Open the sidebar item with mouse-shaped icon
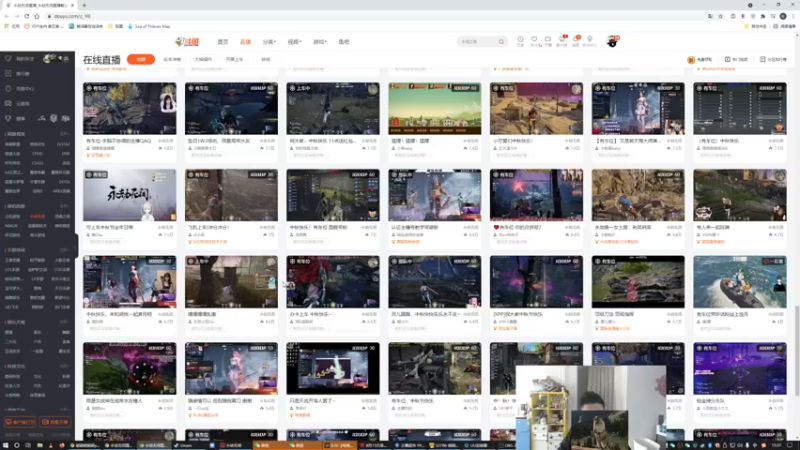Viewport: 800px width, 450px height. pyautogui.click(x=19, y=88)
